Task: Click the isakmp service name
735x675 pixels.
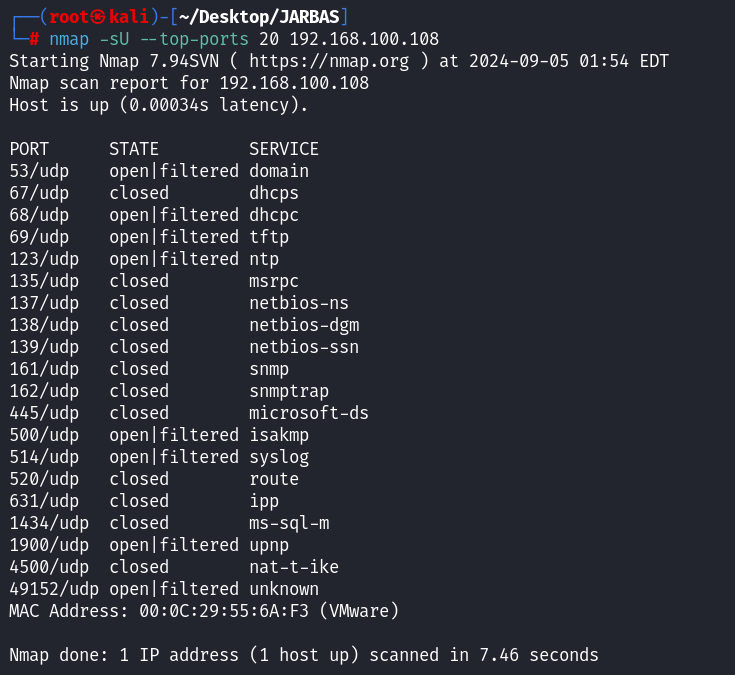Action: point(279,435)
